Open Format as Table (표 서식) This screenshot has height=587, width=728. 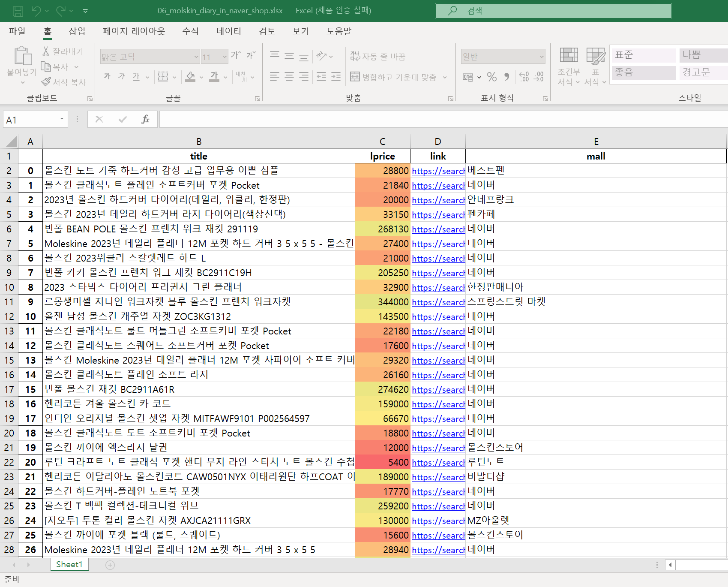click(595, 66)
